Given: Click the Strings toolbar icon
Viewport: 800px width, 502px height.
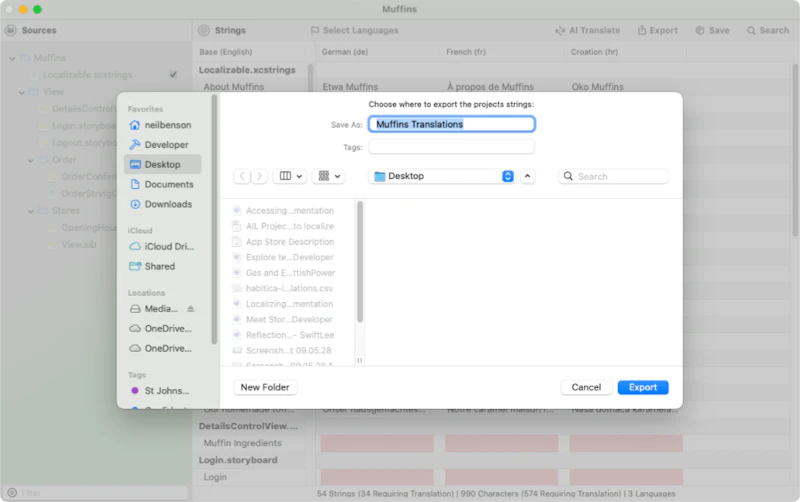Looking at the screenshot, I should pyautogui.click(x=204, y=30).
